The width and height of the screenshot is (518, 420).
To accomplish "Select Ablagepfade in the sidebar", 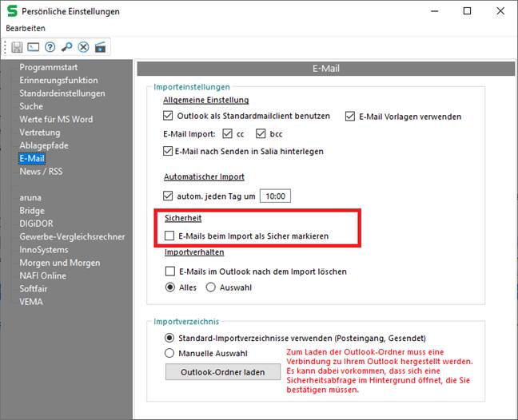I will click(44, 145).
